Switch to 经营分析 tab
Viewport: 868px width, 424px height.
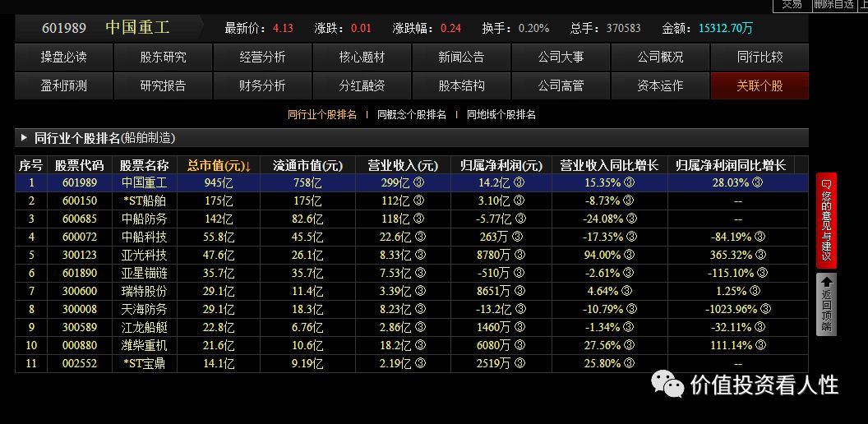pyautogui.click(x=262, y=57)
